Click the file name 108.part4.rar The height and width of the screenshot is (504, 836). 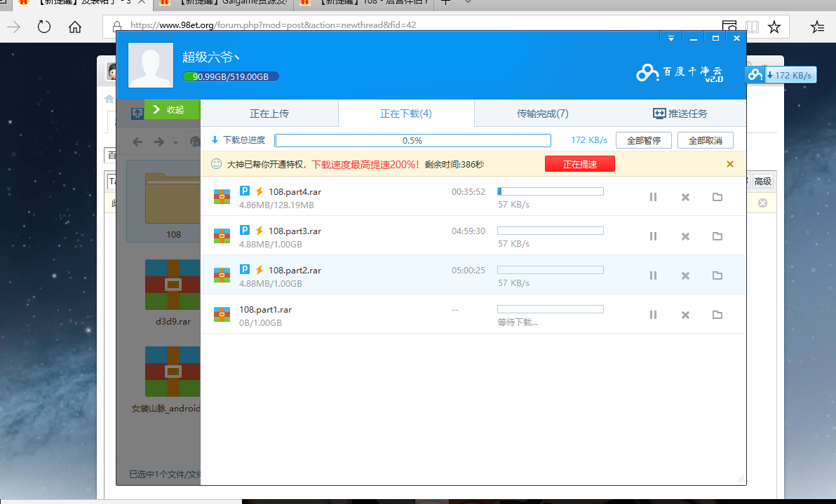click(295, 192)
